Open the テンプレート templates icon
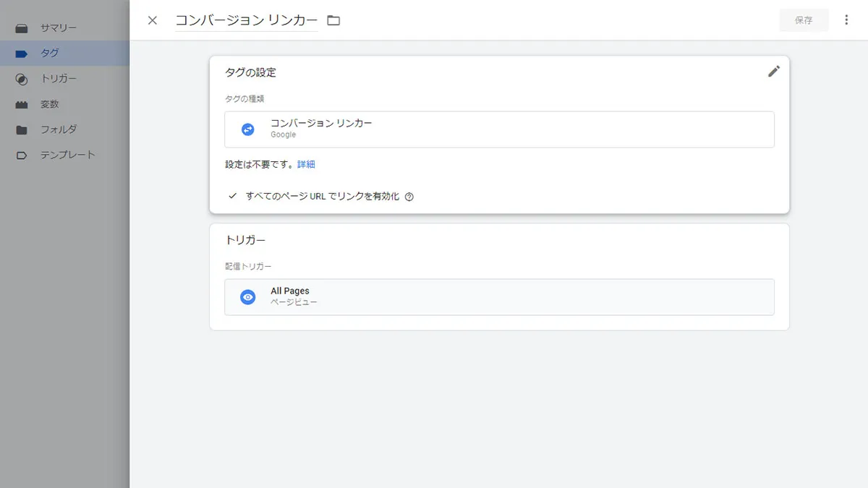The image size is (868, 488). (20, 154)
